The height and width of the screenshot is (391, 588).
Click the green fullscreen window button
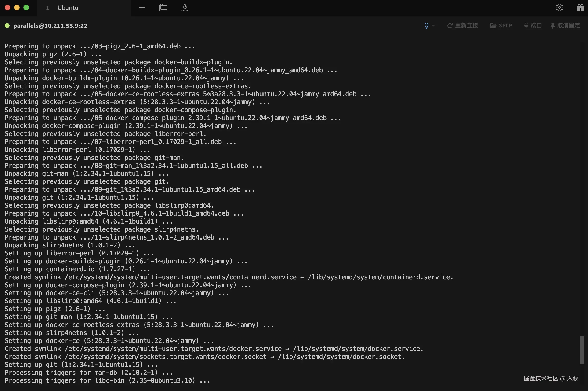26,7
